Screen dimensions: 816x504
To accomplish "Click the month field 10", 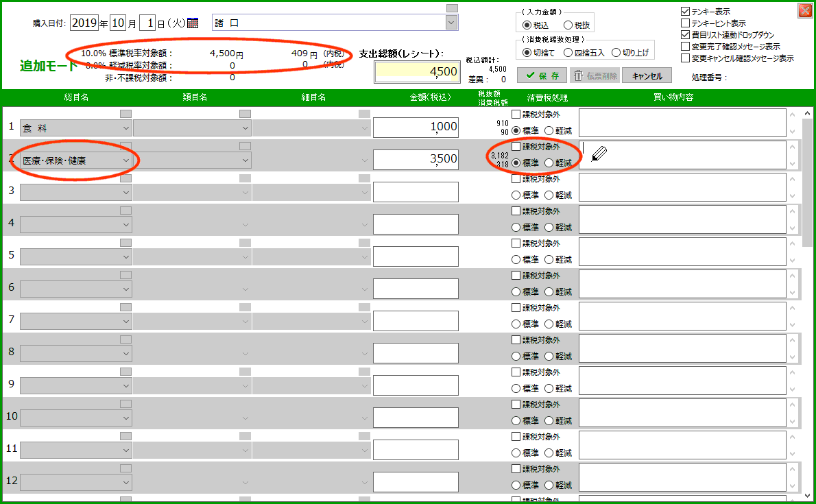I will point(118,23).
